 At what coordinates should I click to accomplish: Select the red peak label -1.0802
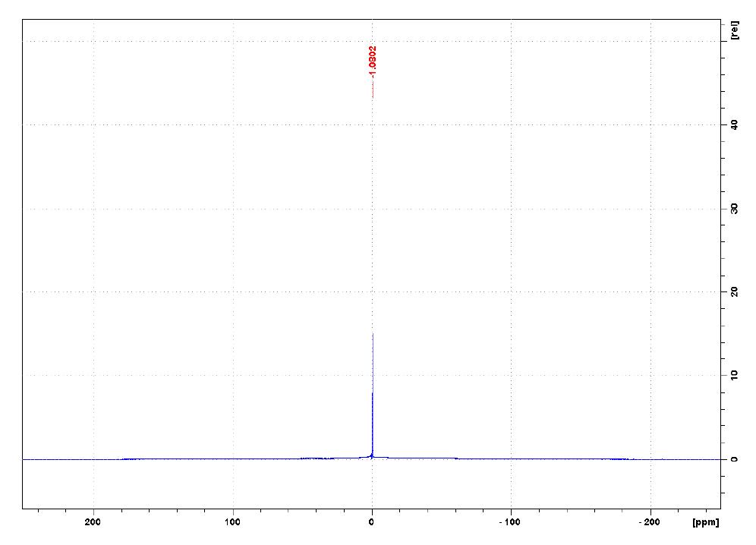(x=371, y=61)
